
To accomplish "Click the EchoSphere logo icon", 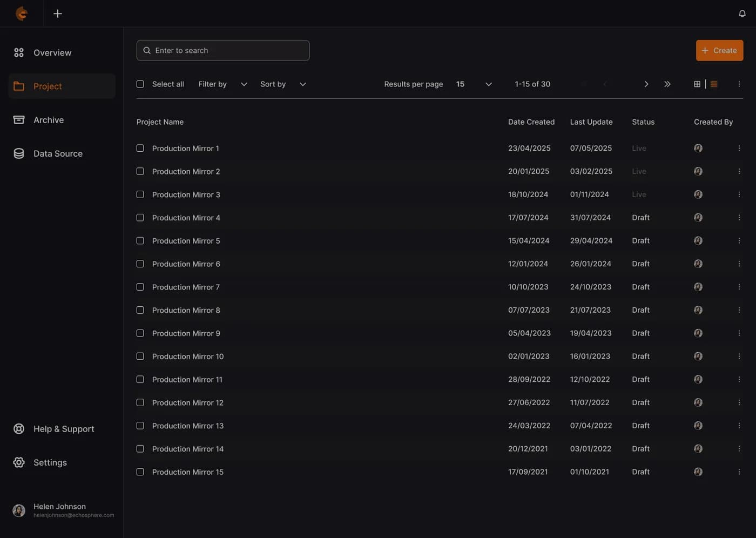I will (x=22, y=14).
